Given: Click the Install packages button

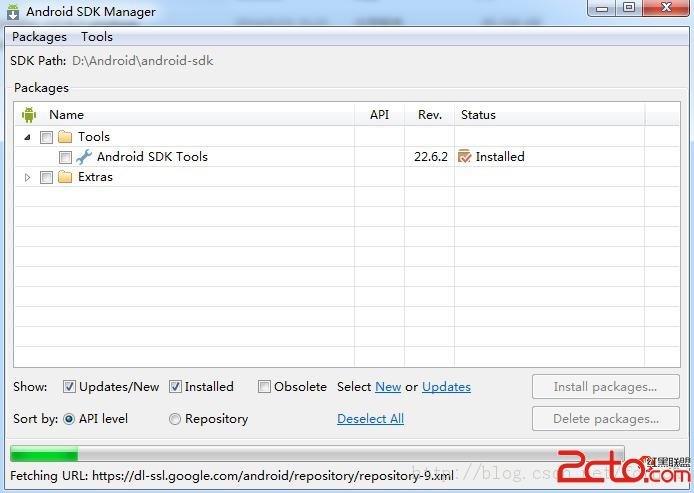Looking at the screenshot, I should (x=605, y=387).
